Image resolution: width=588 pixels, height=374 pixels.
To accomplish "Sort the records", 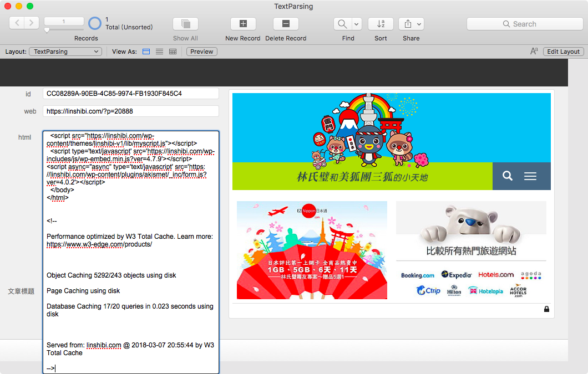I will 381,24.
